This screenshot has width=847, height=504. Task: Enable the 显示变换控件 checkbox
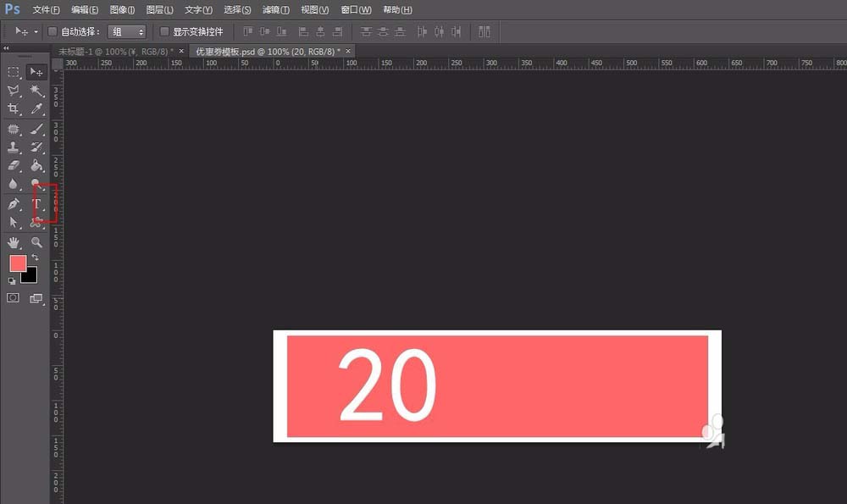tap(164, 31)
